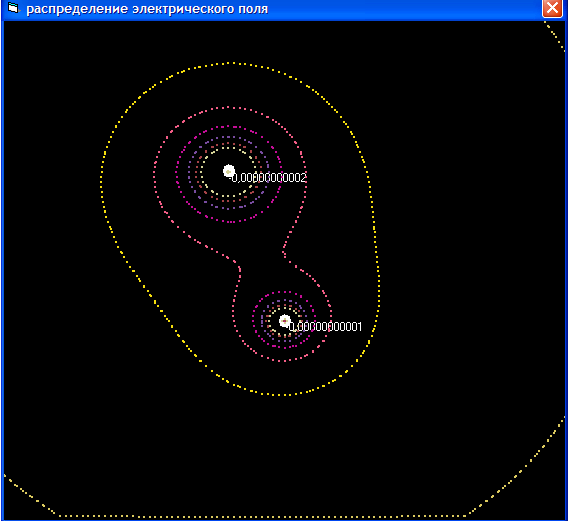
Task: Click the 0,00000000001 charge value label
Action: tap(325, 327)
